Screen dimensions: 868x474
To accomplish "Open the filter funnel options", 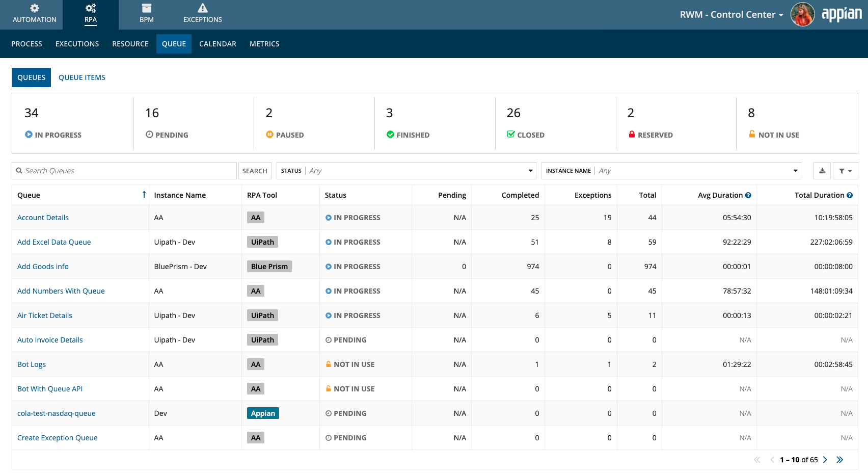I will pyautogui.click(x=846, y=171).
